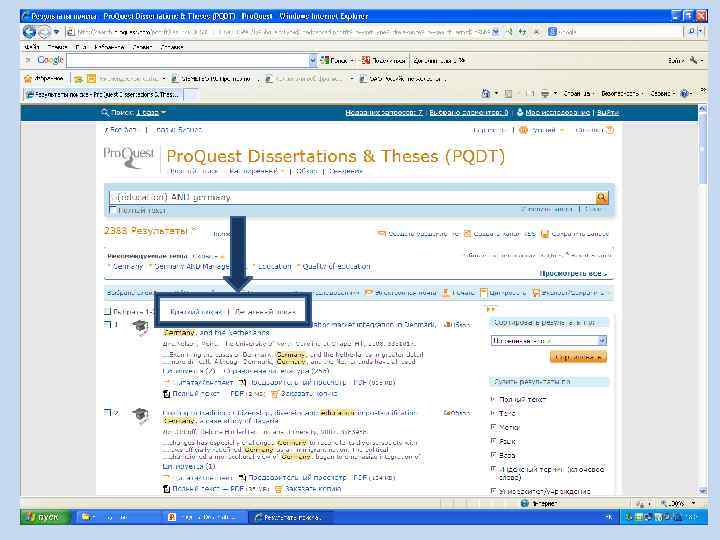Image resolution: width=720 pixels, height=540 pixels.
Task: Click the Экспорт/Сохранить icon link
Action: click(568, 292)
